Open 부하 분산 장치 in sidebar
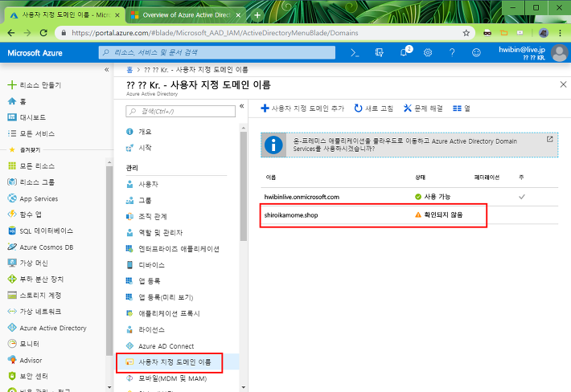This screenshot has height=392, width=571. [35, 280]
